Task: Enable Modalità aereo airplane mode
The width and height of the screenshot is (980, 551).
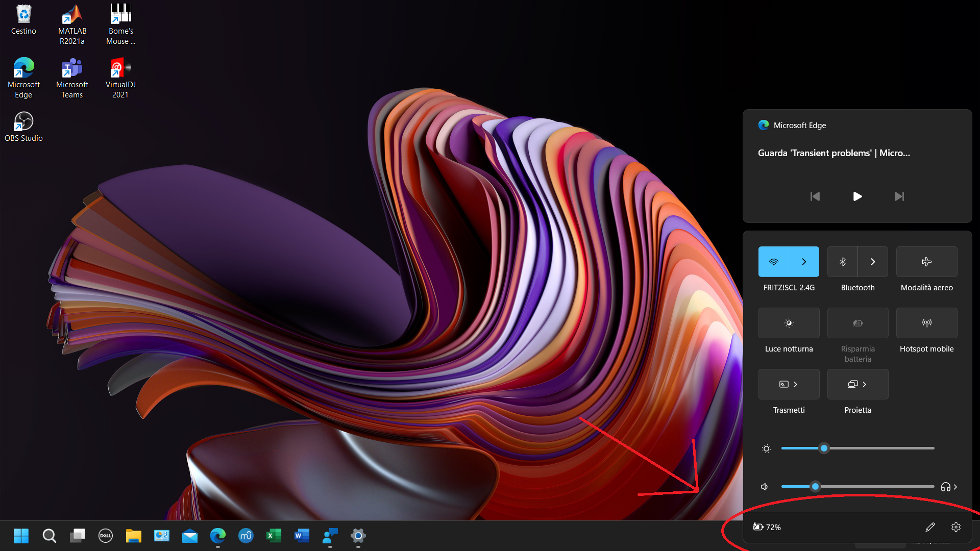Action: [x=927, y=262]
